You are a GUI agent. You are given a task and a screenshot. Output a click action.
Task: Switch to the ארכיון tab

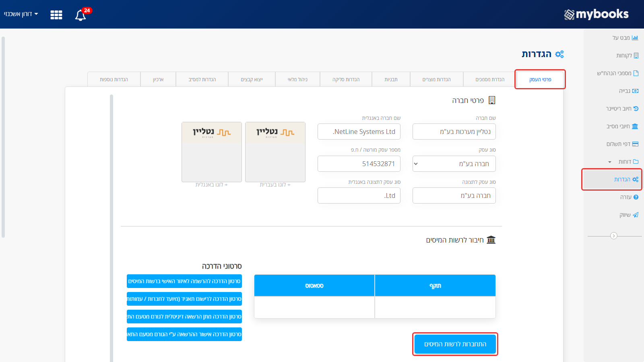click(x=158, y=79)
